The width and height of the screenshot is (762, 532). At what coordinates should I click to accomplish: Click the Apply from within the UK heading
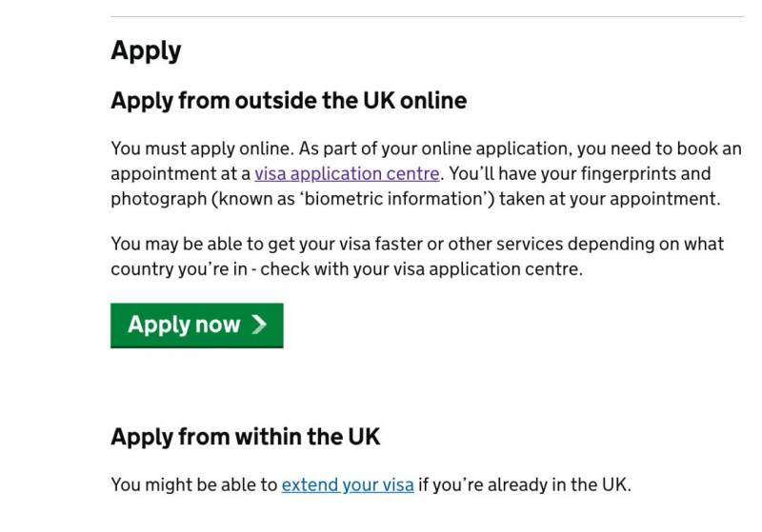(245, 437)
